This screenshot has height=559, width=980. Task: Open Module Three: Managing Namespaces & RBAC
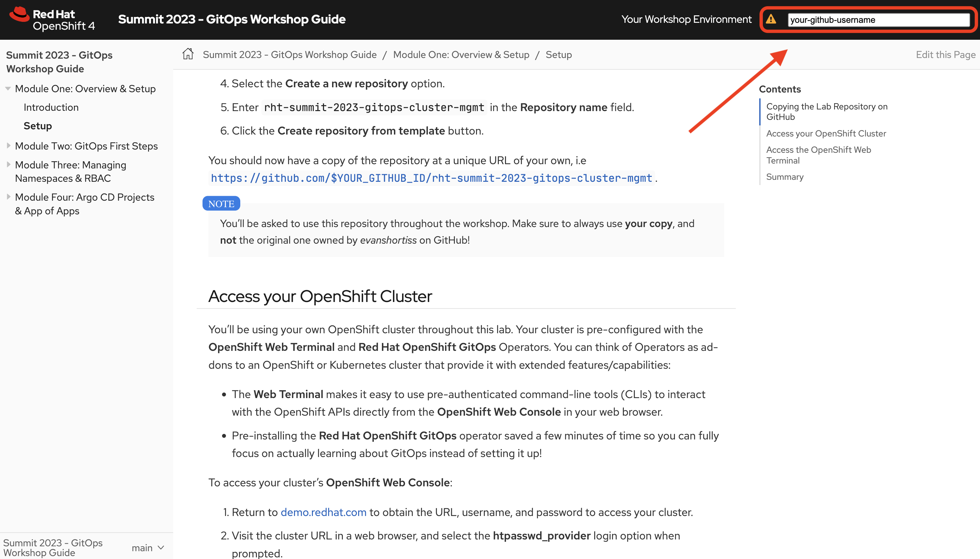pyautogui.click(x=71, y=172)
